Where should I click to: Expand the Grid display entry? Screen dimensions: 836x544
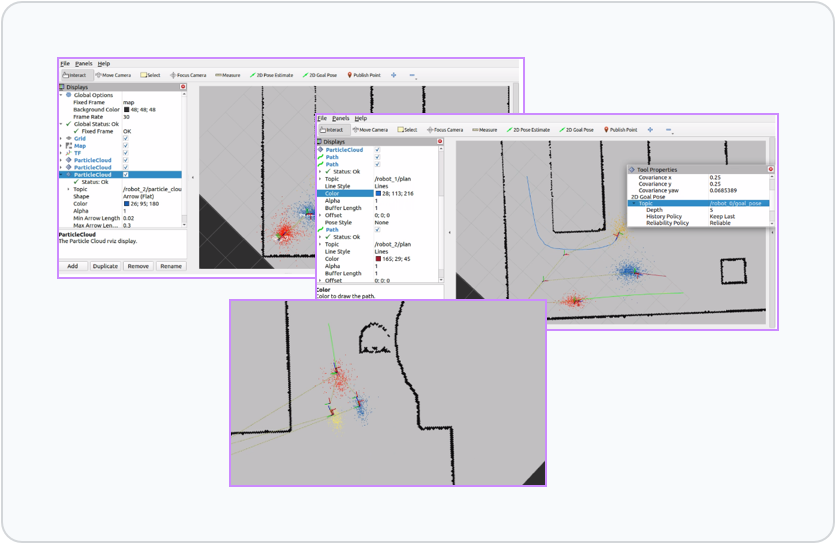pyautogui.click(x=61, y=138)
